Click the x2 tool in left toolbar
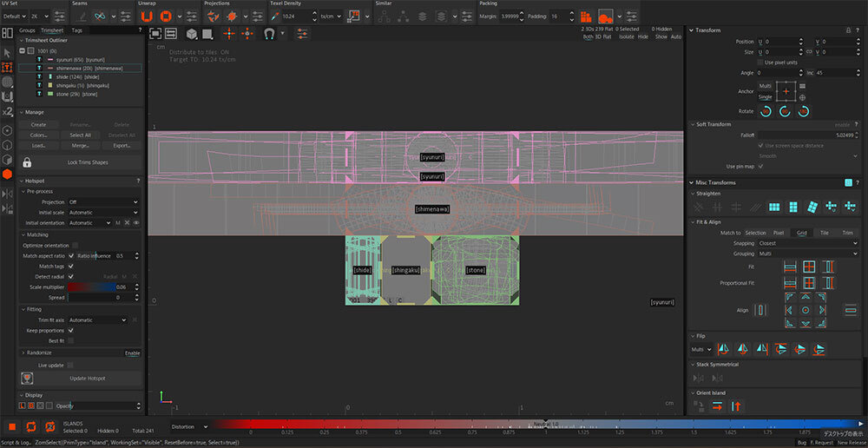The image size is (868, 448). pos(7,112)
